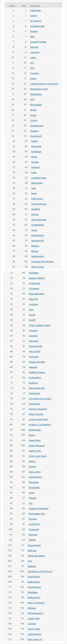Open King's College London link
The width and height of the screenshot is (67, 644).
pos(40,325)
